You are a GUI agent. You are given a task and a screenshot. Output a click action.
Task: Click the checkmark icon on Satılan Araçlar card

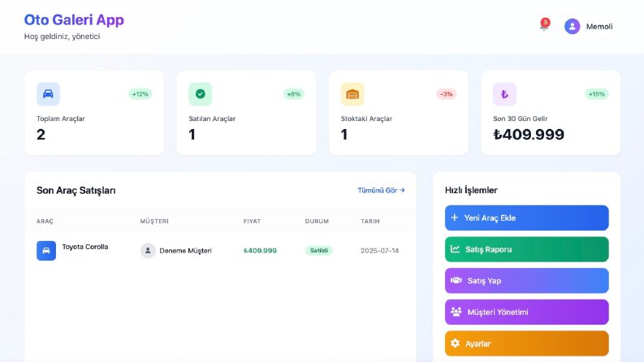[x=200, y=94]
